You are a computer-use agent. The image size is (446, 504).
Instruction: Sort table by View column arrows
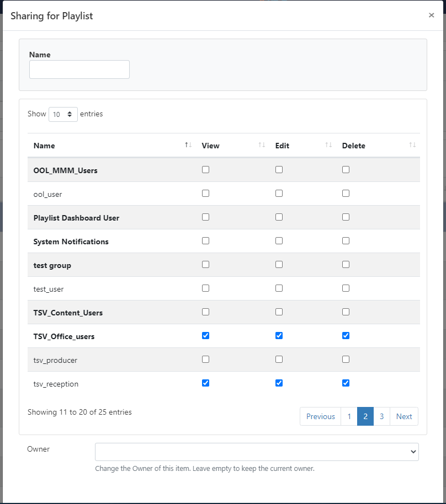[262, 145]
